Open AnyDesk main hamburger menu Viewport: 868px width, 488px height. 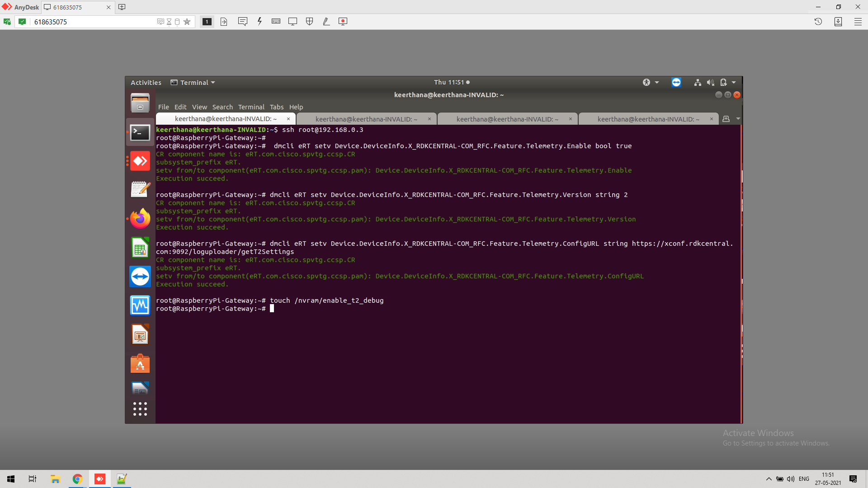click(858, 21)
